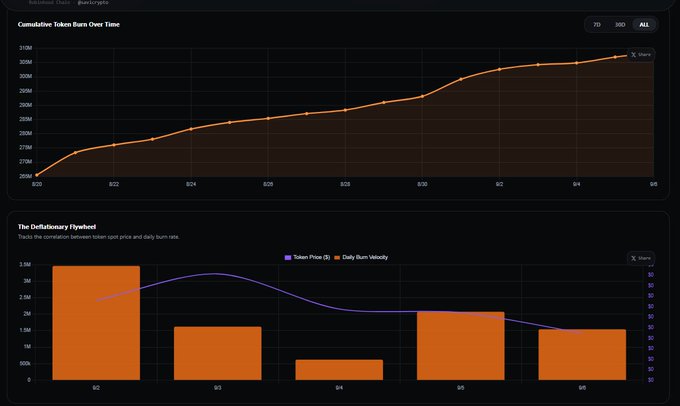Click the 500k y-axis label
The image size is (680, 406).
[25, 363]
